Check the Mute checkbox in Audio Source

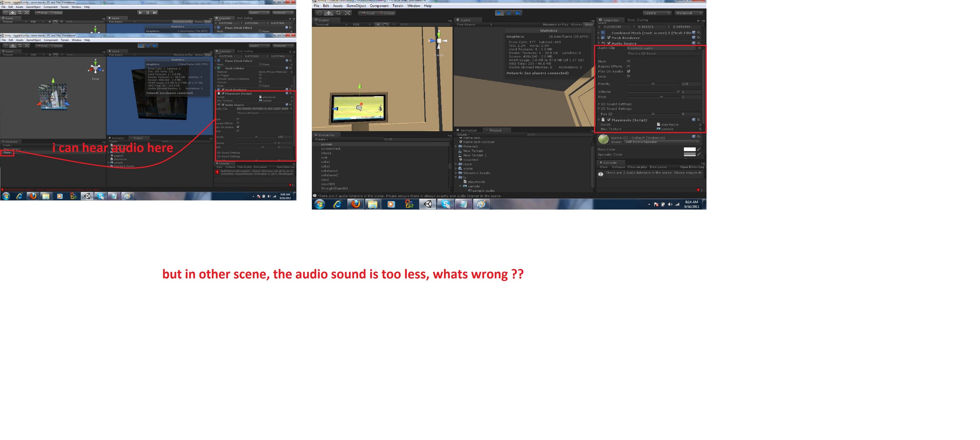[x=629, y=61]
